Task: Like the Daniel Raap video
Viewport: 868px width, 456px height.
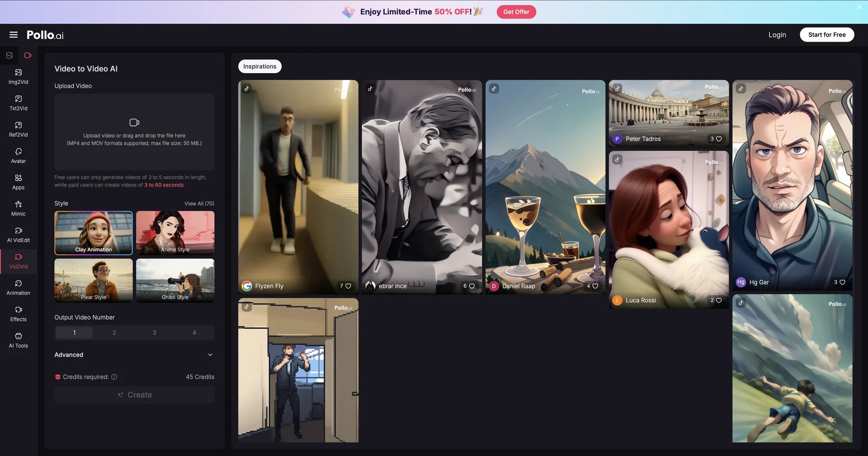Action: (x=595, y=286)
